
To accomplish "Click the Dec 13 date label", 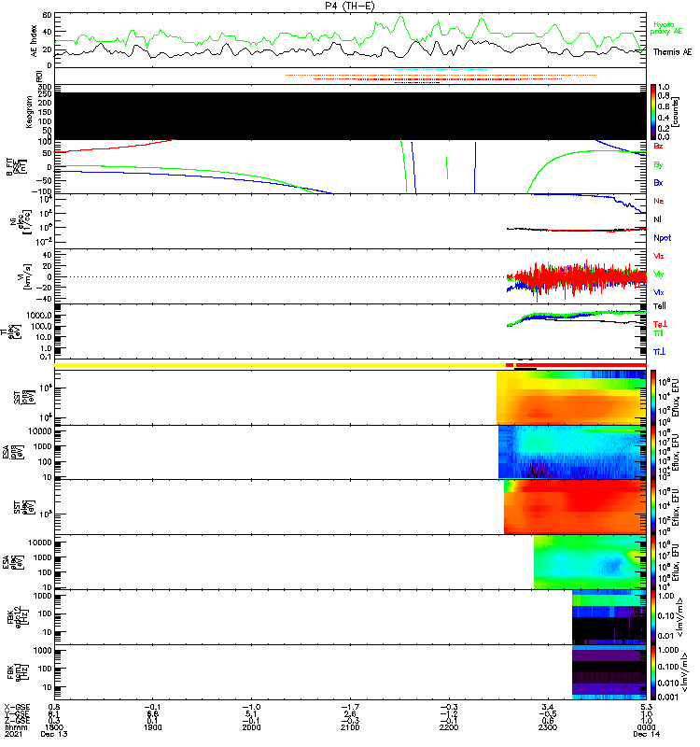I will pos(54,734).
